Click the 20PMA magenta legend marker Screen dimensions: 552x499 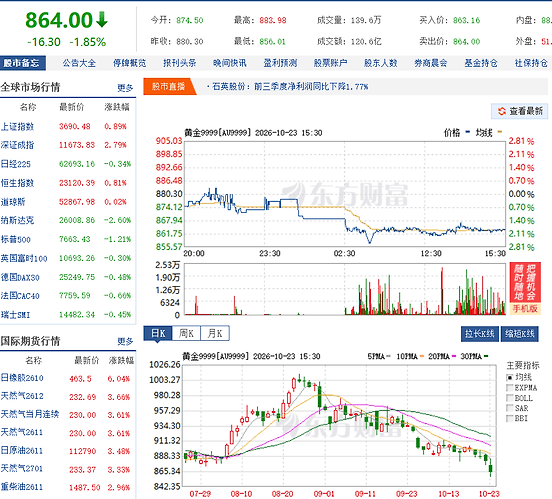pos(454,356)
